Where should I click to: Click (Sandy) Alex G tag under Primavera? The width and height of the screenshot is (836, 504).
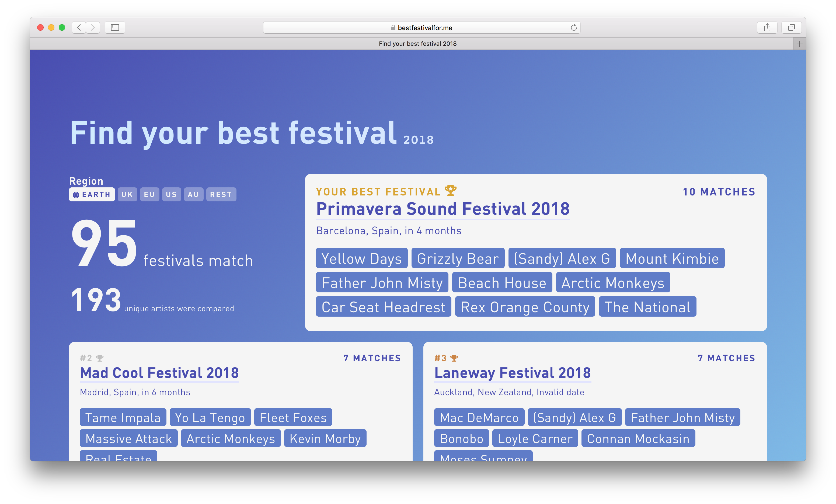click(562, 258)
